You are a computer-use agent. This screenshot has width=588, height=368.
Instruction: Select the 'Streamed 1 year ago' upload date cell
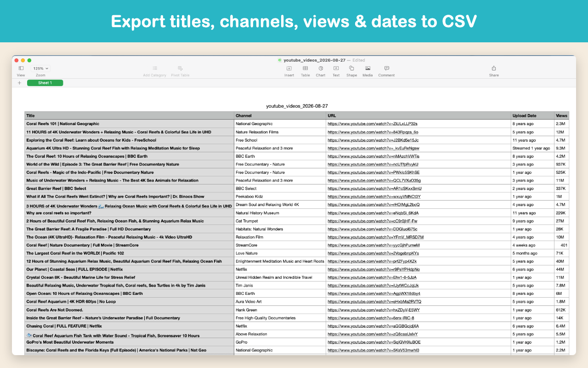pyautogui.click(x=532, y=148)
